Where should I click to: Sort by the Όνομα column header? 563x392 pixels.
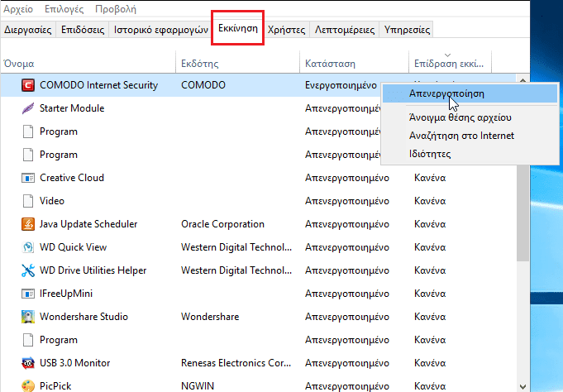point(88,64)
